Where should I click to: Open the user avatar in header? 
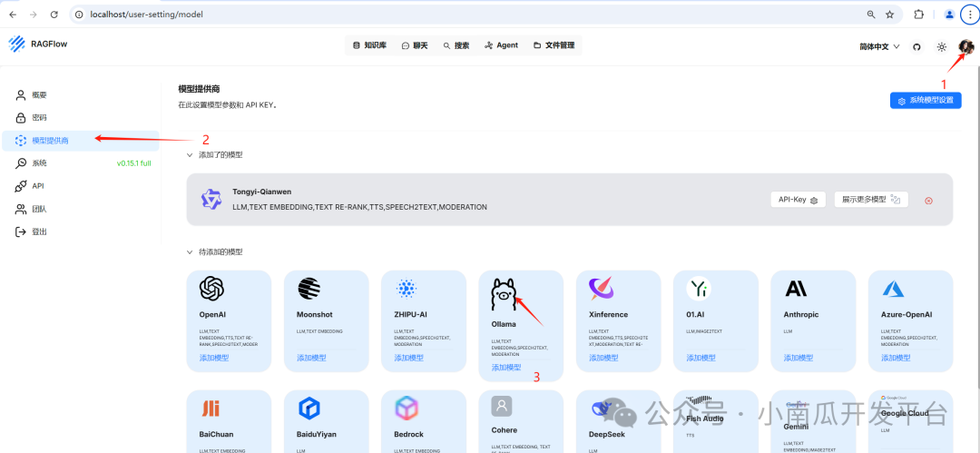point(966,47)
